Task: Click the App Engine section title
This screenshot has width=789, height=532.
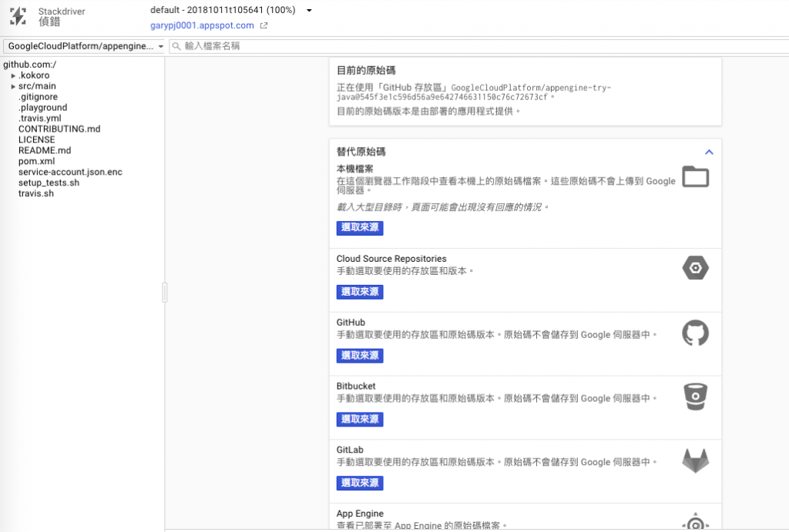Action: pos(360,514)
